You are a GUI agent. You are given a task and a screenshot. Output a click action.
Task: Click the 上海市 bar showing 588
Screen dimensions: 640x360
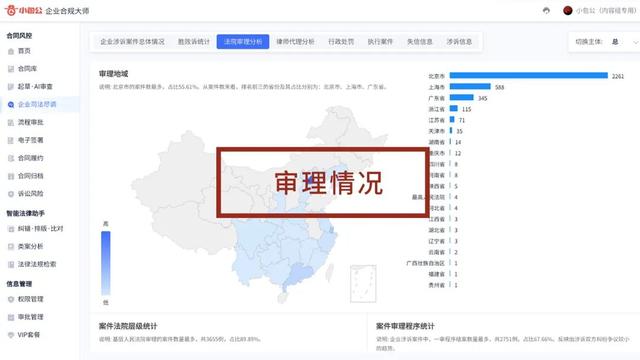coord(470,87)
